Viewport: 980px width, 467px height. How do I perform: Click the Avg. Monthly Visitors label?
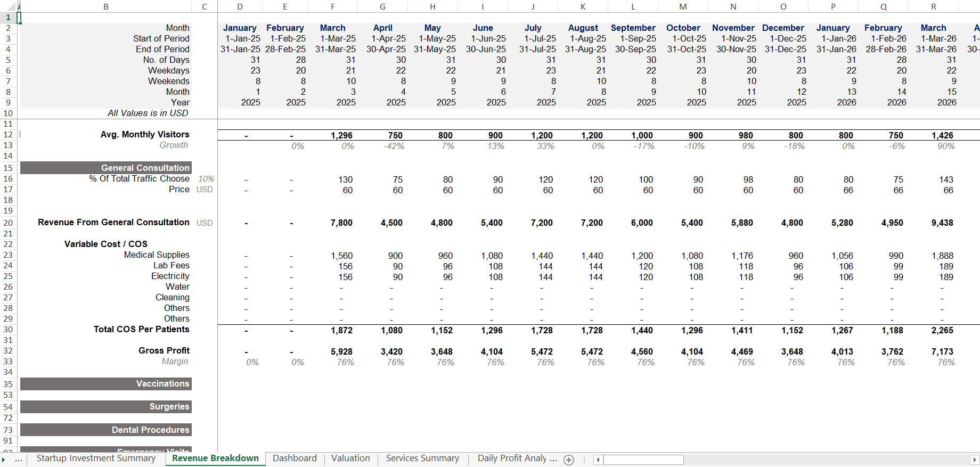point(145,135)
